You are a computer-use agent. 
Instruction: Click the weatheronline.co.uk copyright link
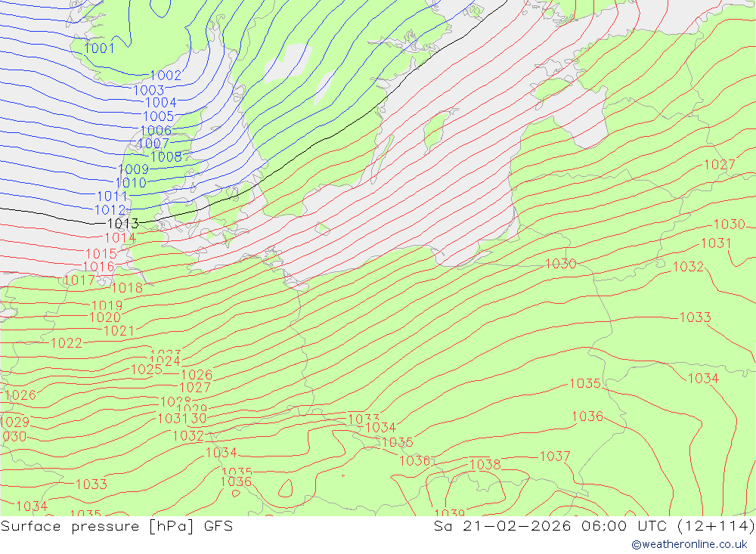[x=689, y=544]
